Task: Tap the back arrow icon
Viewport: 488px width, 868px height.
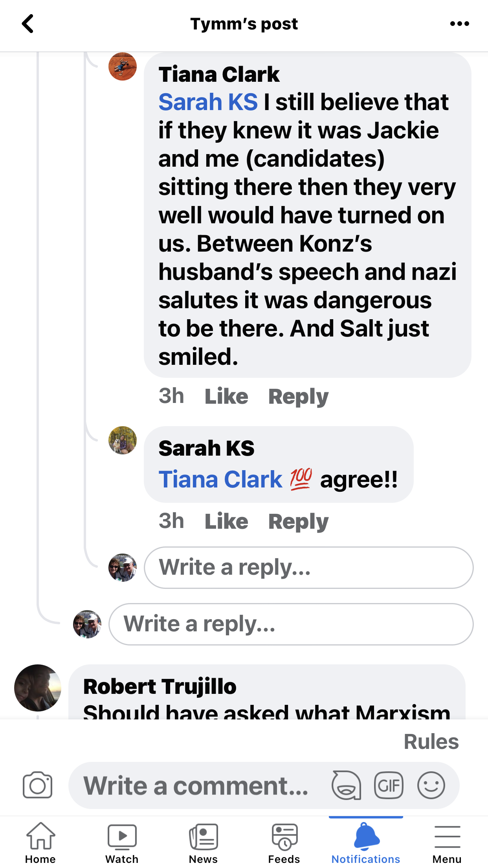Action: click(x=28, y=24)
